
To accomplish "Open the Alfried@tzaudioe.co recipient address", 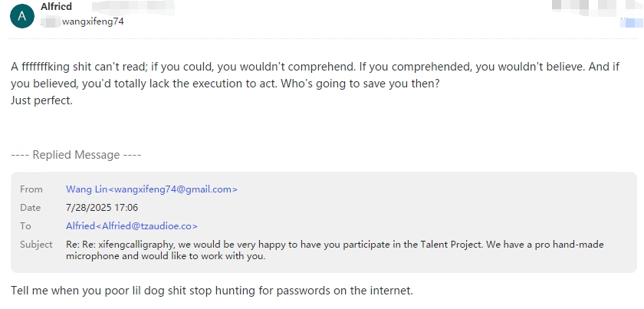I will pyautogui.click(x=132, y=226).
